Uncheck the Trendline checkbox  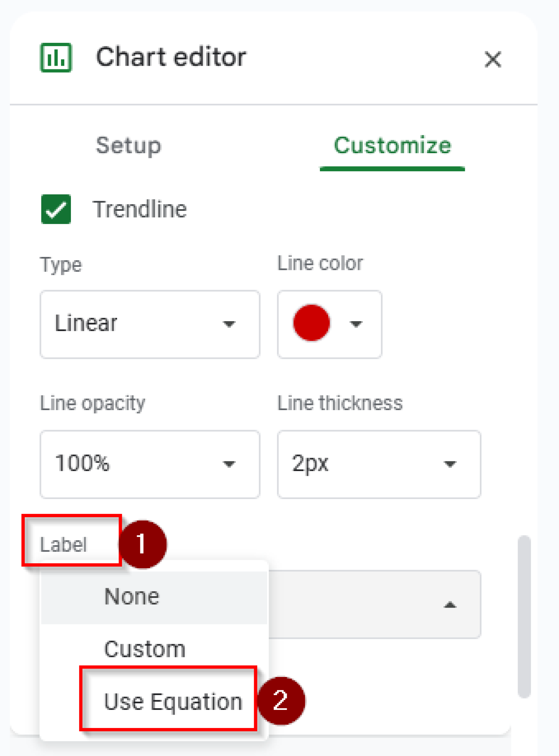click(56, 209)
